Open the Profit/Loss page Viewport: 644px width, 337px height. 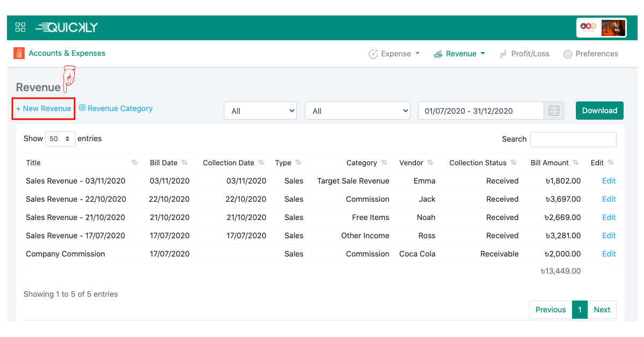524,54
